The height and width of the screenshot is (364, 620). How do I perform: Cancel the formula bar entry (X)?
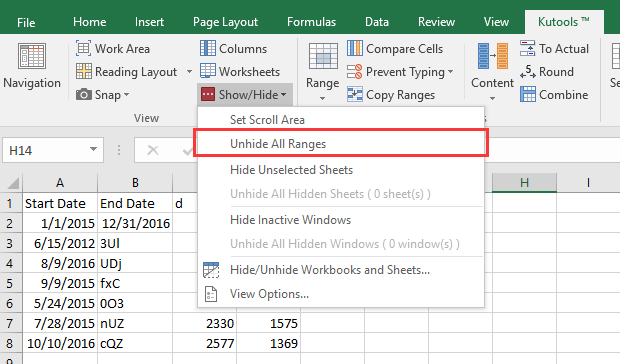click(x=153, y=150)
